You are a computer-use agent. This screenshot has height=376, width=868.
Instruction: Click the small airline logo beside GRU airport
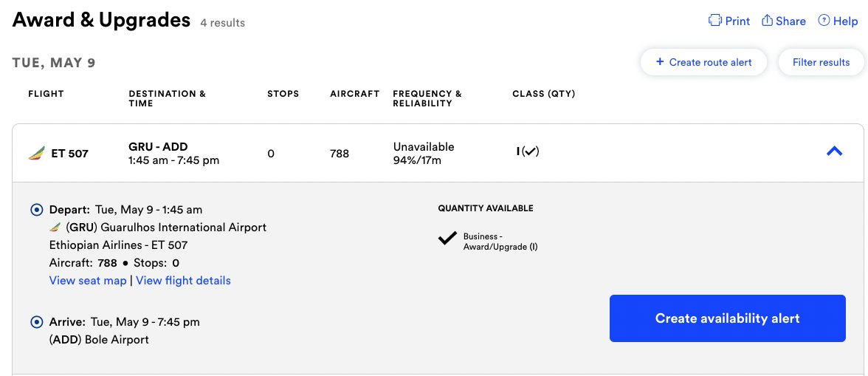[55, 227]
